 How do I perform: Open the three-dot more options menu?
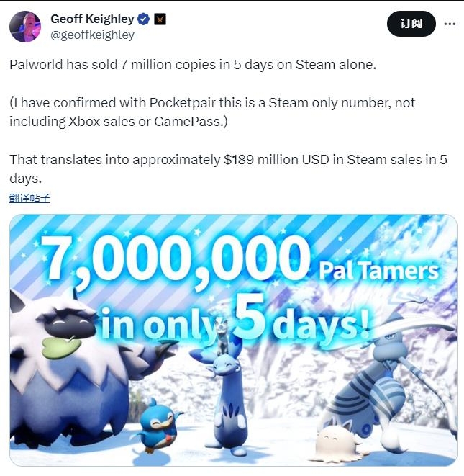(450, 24)
